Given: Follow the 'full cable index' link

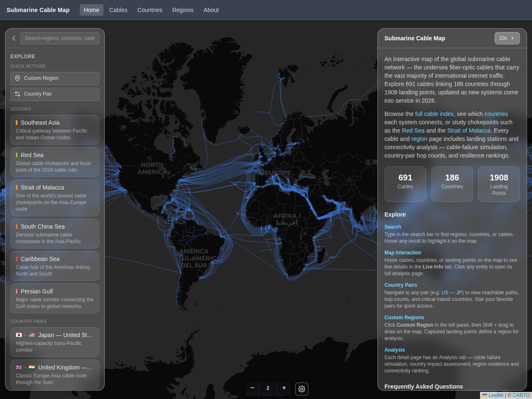Looking at the screenshot, I should pos(434,114).
